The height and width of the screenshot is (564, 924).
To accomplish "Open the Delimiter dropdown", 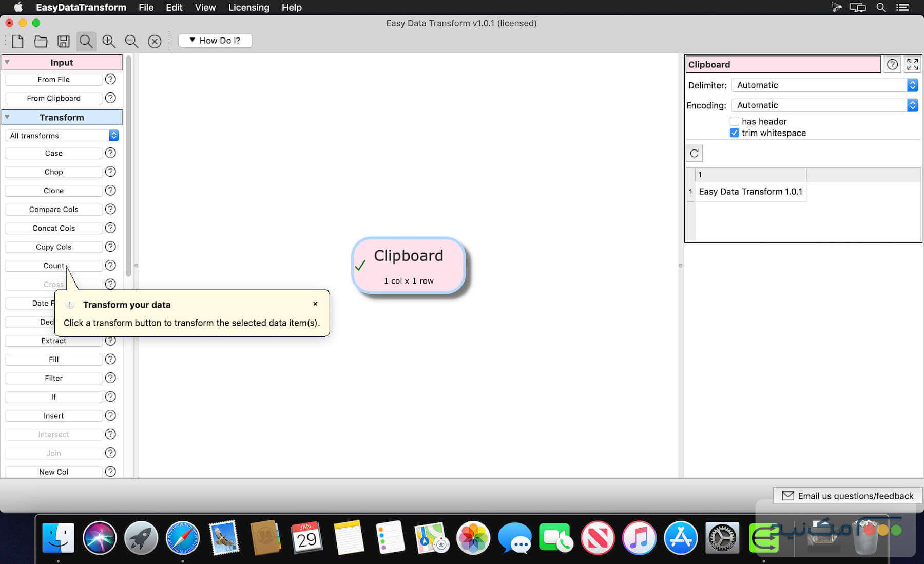I will tap(824, 85).
